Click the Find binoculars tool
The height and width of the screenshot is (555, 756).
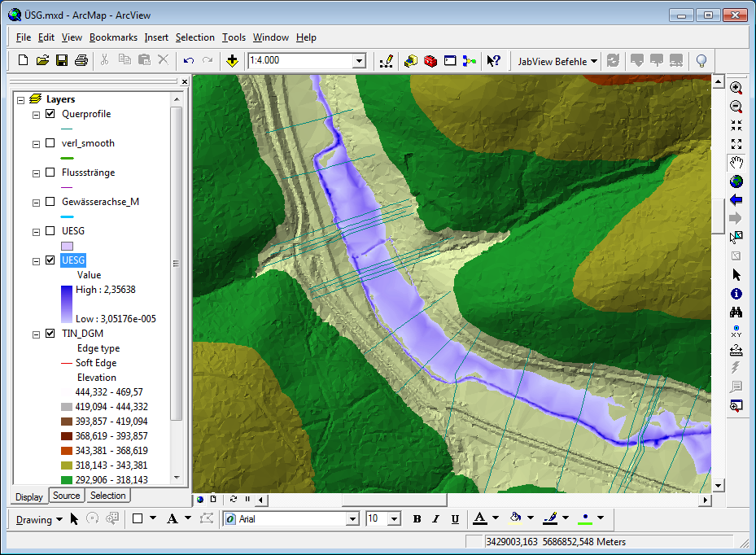click(x=736, y=312)
